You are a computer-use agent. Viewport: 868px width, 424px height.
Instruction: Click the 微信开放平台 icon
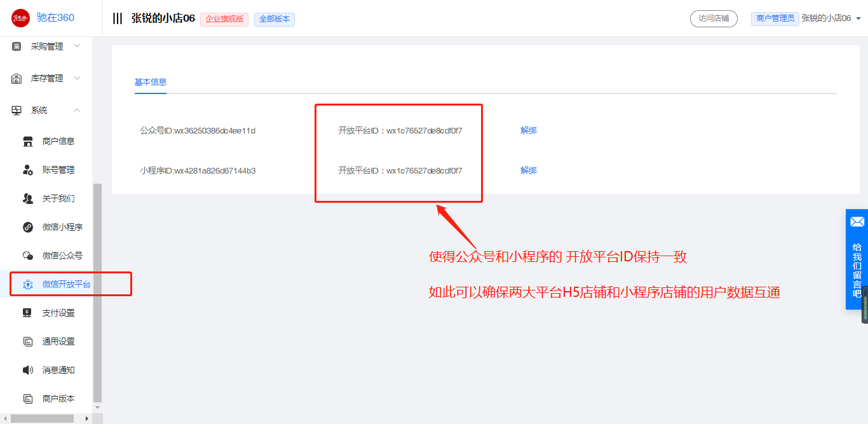click(x=28, y=284)
